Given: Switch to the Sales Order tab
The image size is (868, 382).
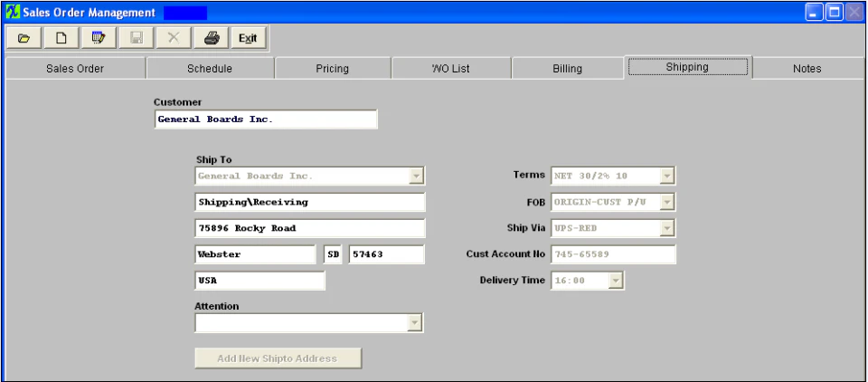Looking at the screenshot, I should point(75,69).
